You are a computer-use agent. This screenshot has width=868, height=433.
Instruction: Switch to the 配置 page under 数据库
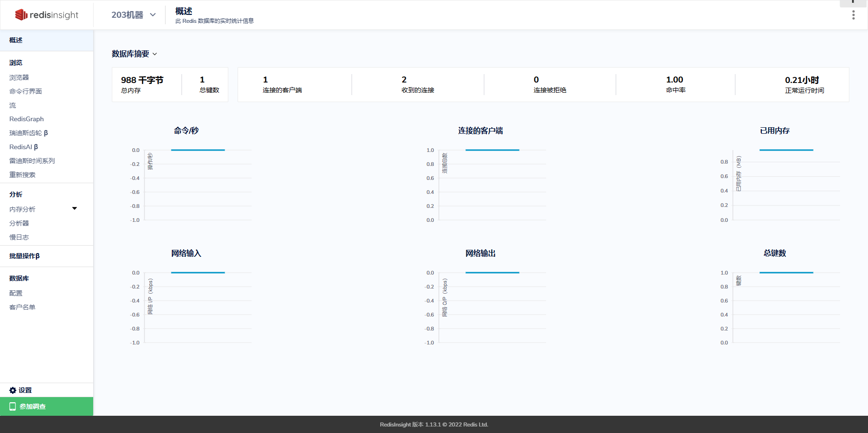15,293
